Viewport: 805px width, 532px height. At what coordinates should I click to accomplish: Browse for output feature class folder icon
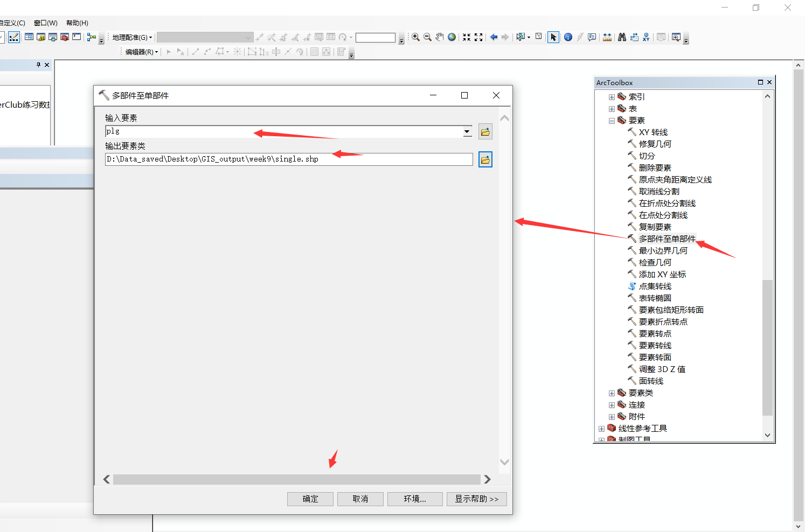(x=485, y=159)
